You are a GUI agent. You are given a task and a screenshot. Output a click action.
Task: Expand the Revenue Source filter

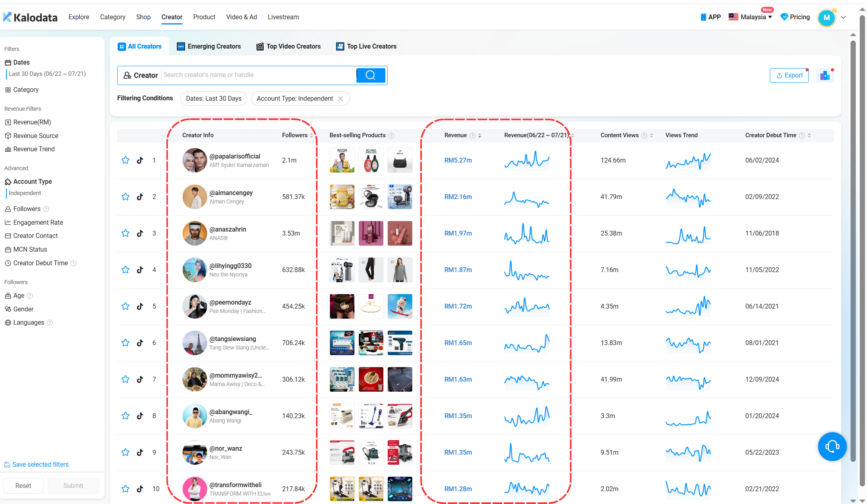pos(32,136)
